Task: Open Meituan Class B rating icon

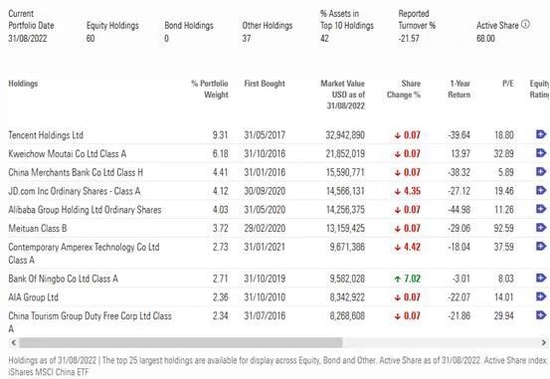Action: coord(541,227)
